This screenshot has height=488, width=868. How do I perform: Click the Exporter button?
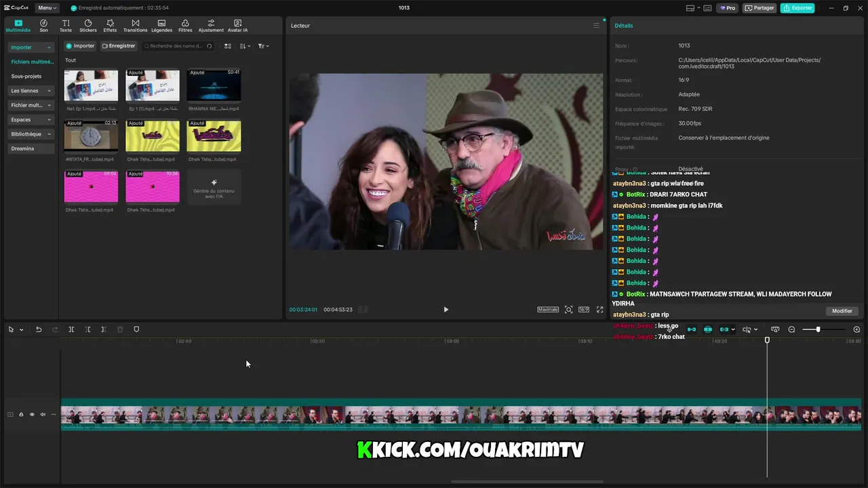pyautogui.click(x=797, y=8)
